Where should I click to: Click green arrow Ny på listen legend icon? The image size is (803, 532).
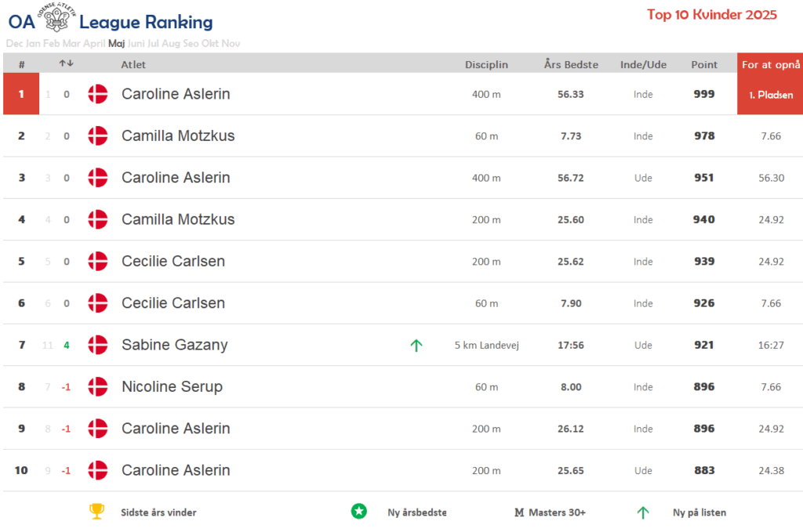point(643,512)
